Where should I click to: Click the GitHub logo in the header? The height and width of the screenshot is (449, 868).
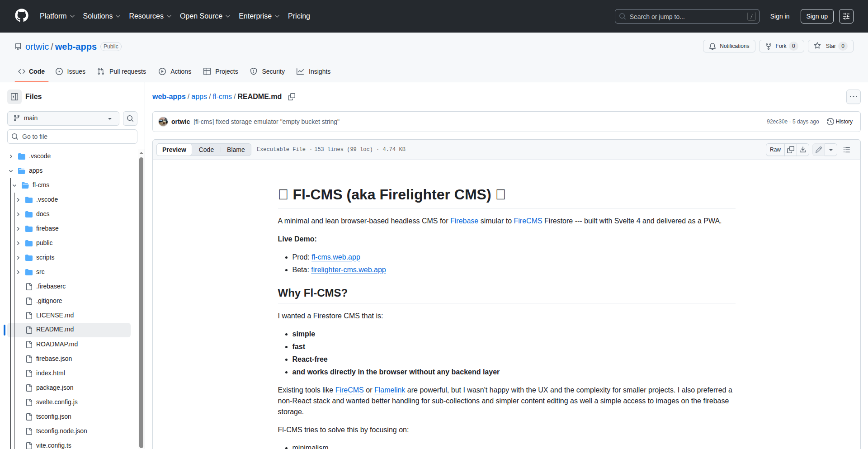coord(21,16)
